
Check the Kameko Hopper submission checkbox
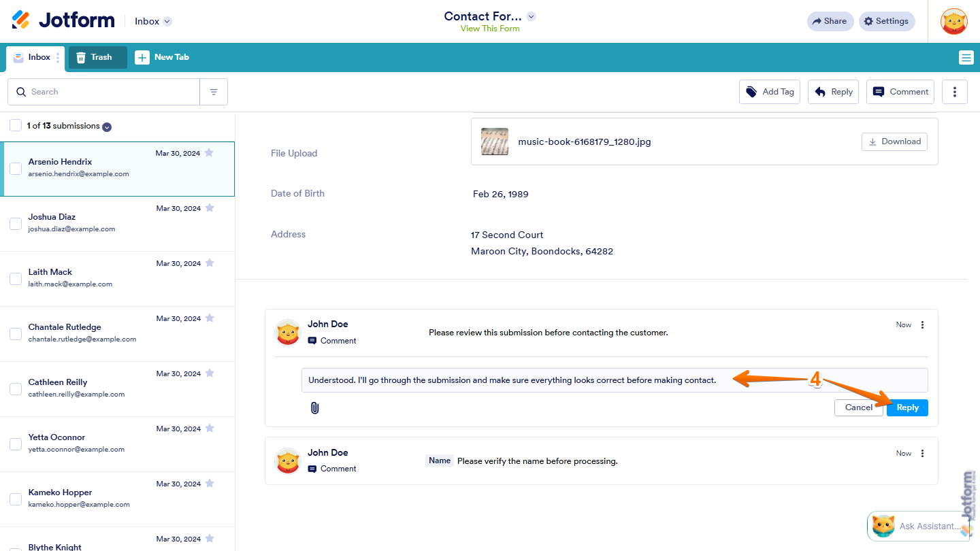pos(16,499)
